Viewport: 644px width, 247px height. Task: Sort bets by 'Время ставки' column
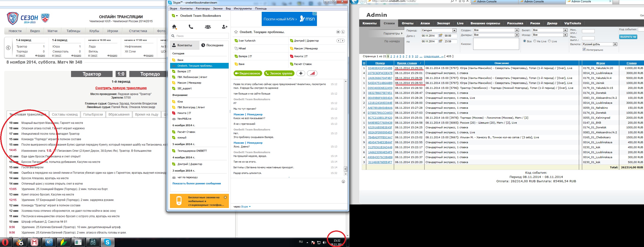(x=407, y=63)
